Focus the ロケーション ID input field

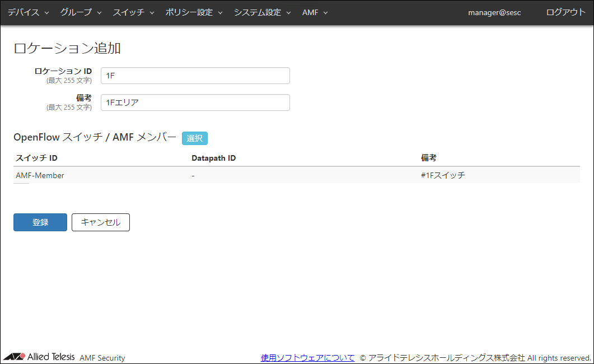tap(195, 76)
